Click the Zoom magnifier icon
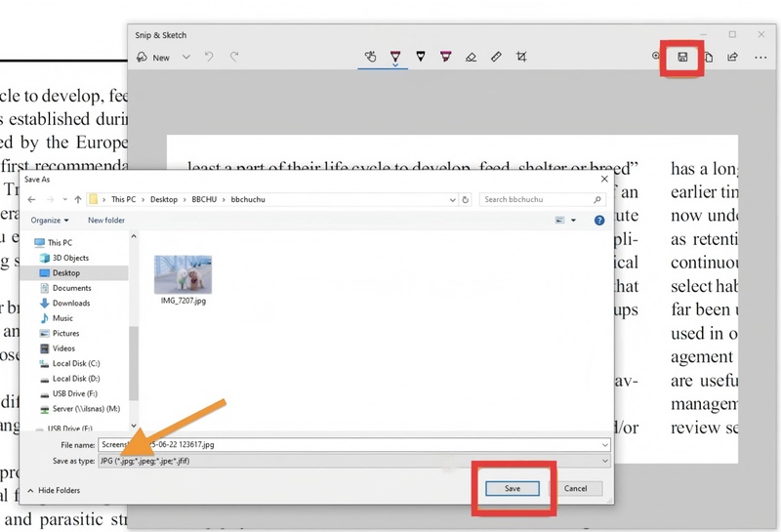The image size is (781, 532). click(656, 58)
